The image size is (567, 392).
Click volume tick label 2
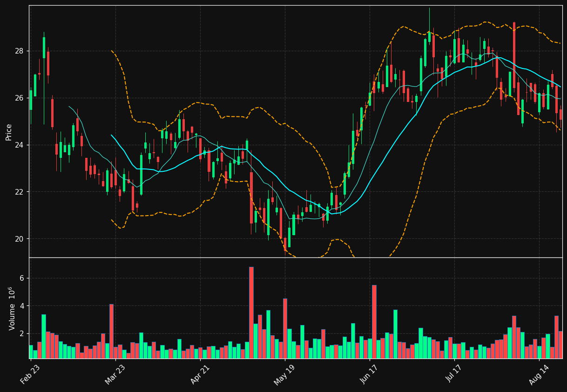tap(23, 334)
